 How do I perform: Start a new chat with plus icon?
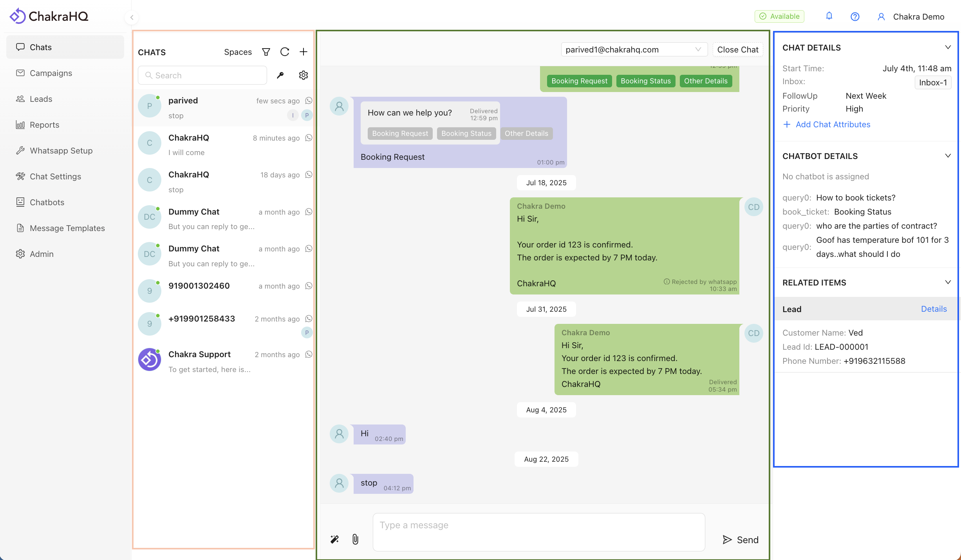[303, 52]
